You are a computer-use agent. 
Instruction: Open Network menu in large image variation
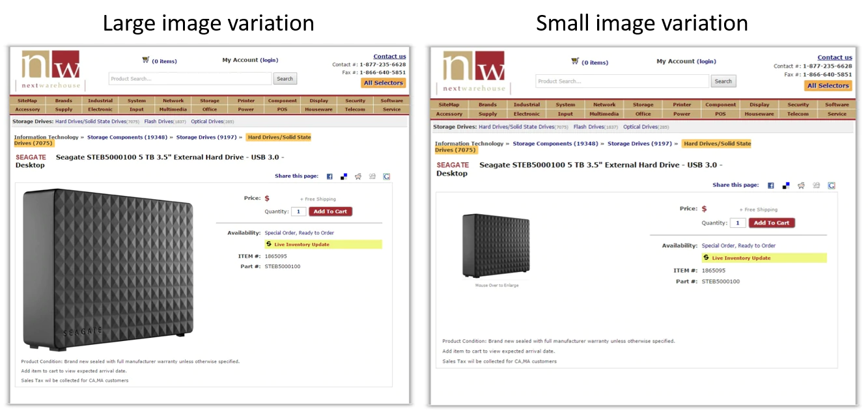click(x=173, y=101)
